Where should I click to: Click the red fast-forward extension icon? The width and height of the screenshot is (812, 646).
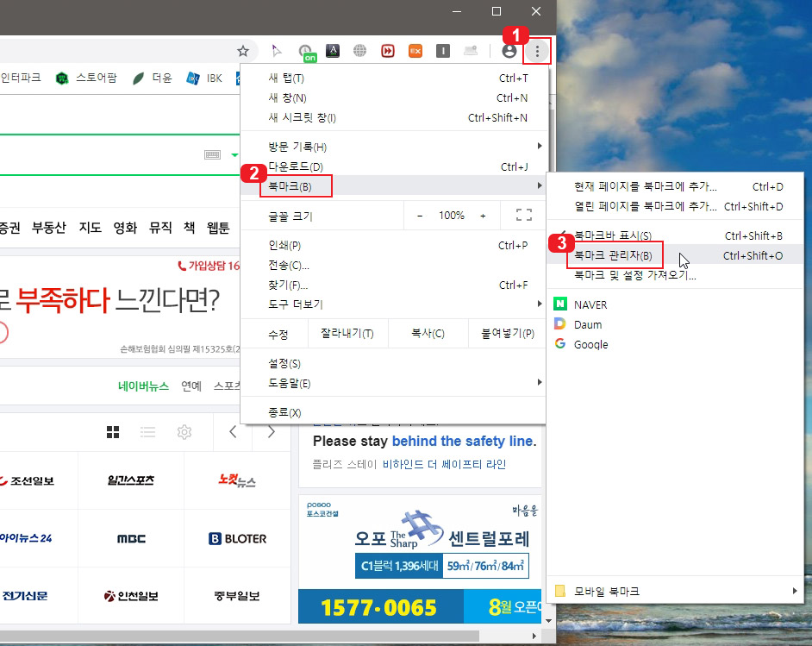(388, 50)
